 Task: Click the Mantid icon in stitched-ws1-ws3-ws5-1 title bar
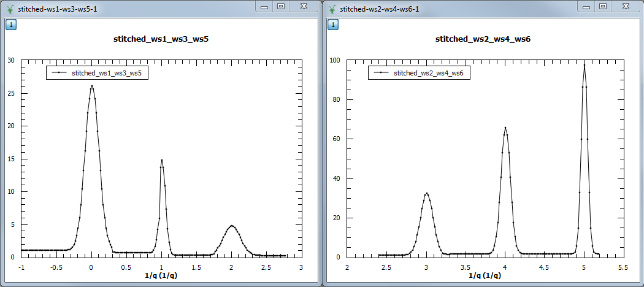point(10,9)
